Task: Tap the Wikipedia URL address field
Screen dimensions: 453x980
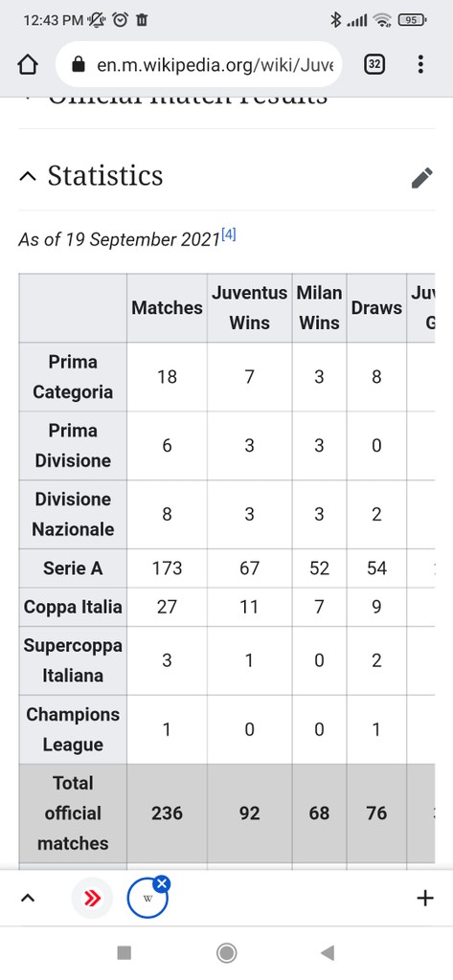Action: pos(199,64)
